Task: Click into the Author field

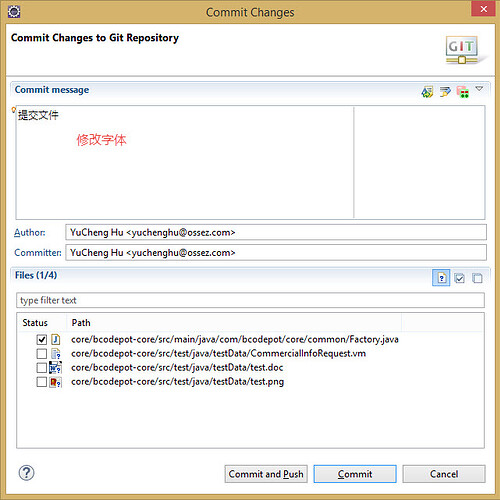Action: 276,232
